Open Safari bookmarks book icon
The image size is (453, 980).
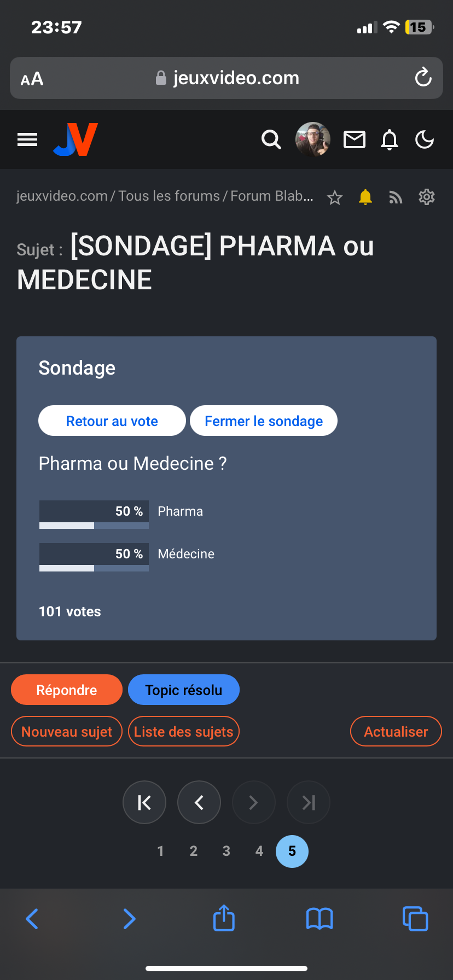pos(320,919)
